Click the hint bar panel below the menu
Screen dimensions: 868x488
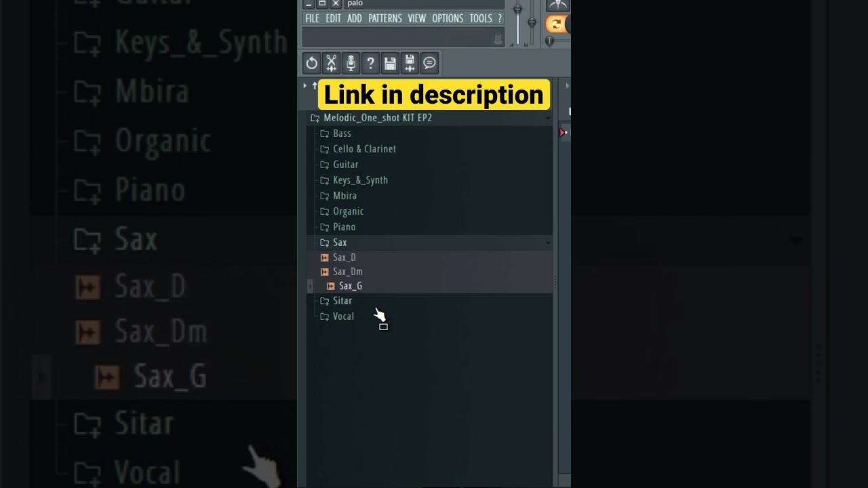pyautogui.click(x=403, y=38)
